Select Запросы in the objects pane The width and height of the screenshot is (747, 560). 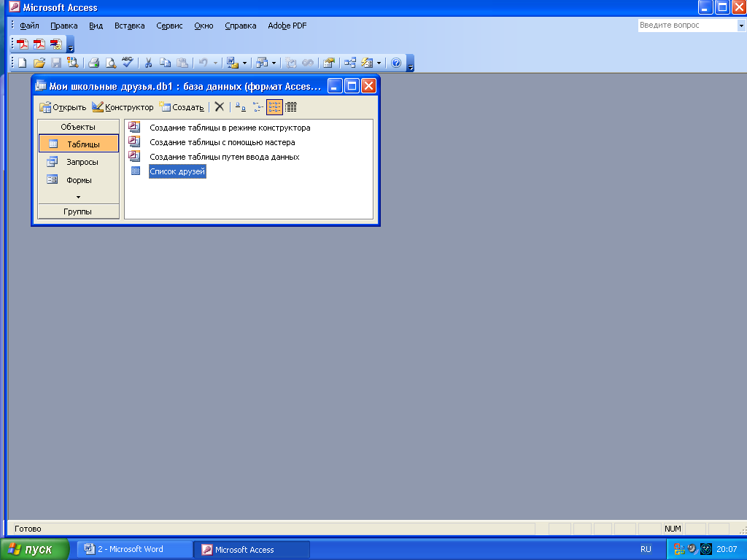point(79,162)
